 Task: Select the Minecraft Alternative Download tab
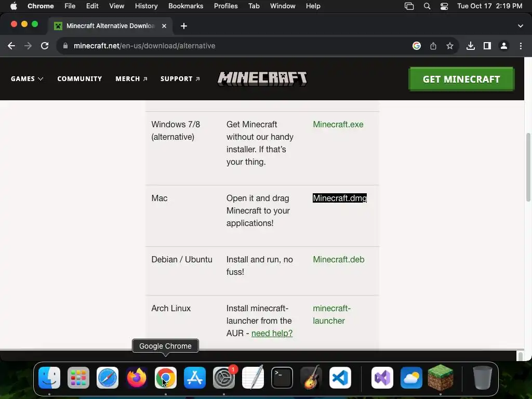[x=110, y=26]
